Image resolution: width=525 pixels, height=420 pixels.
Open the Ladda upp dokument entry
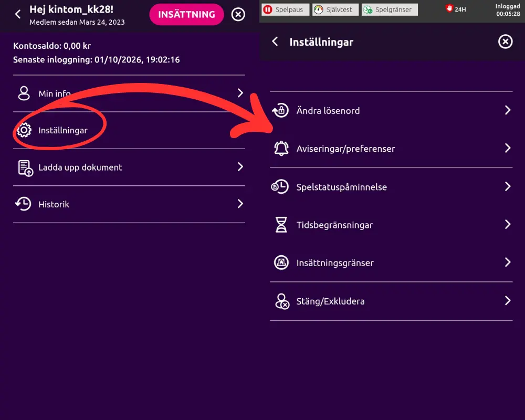(x=129, y=167)
